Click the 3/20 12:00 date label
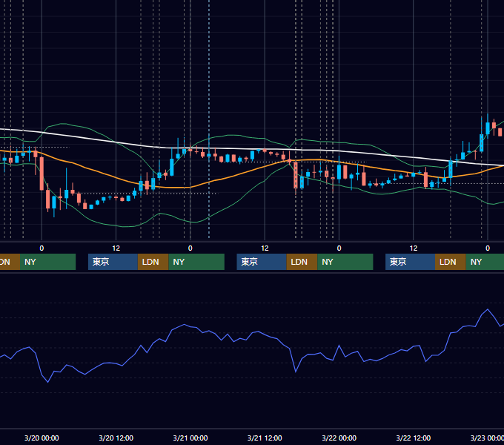This screenshot has width=504, height=445. (x=116, y=438)
